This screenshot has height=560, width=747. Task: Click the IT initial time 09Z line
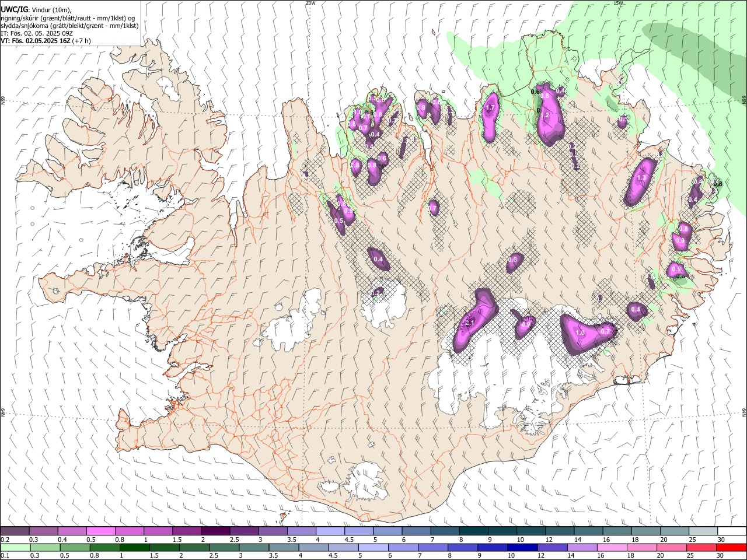point(37,33)
